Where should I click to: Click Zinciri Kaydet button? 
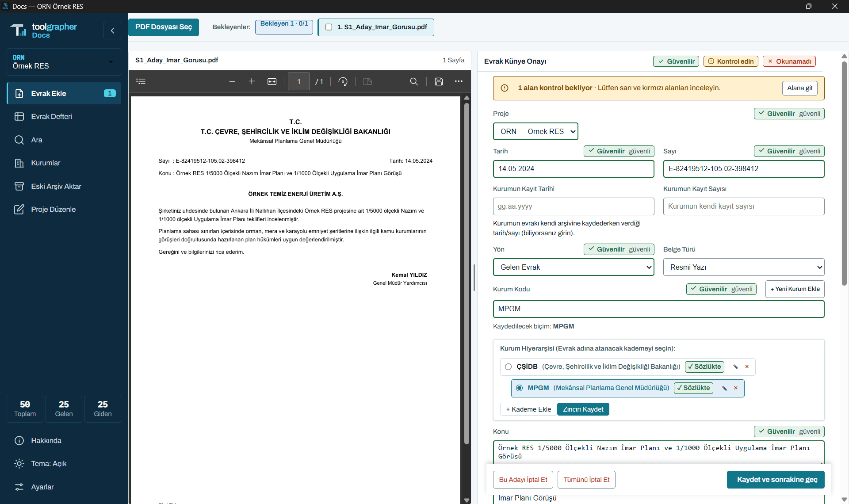pos(583,409)
